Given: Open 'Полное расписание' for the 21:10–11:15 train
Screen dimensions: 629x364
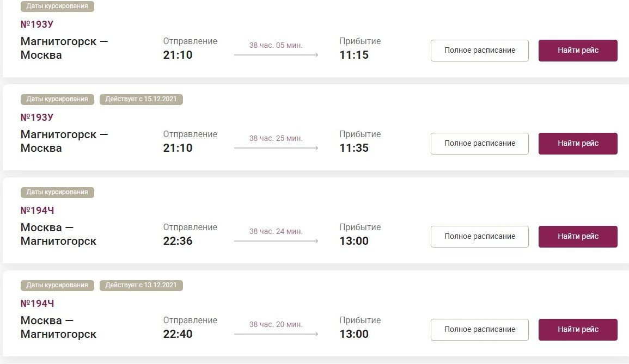Looking at the screenshot, I should coord(479,51).
